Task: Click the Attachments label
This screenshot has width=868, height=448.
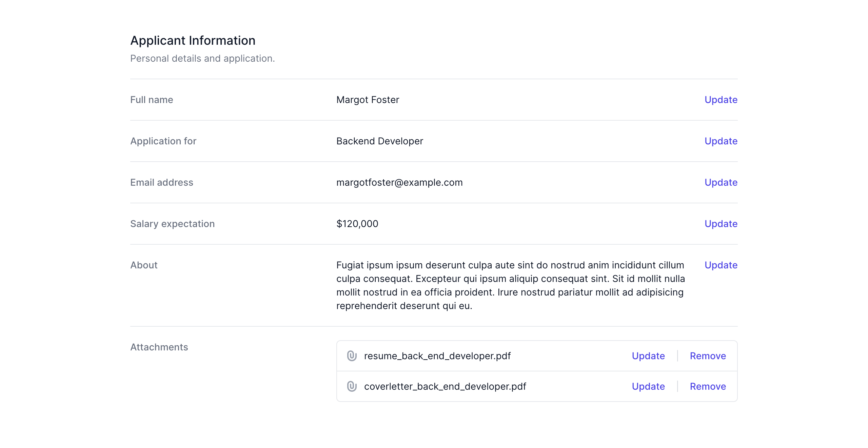Action: tap(159, 347)
